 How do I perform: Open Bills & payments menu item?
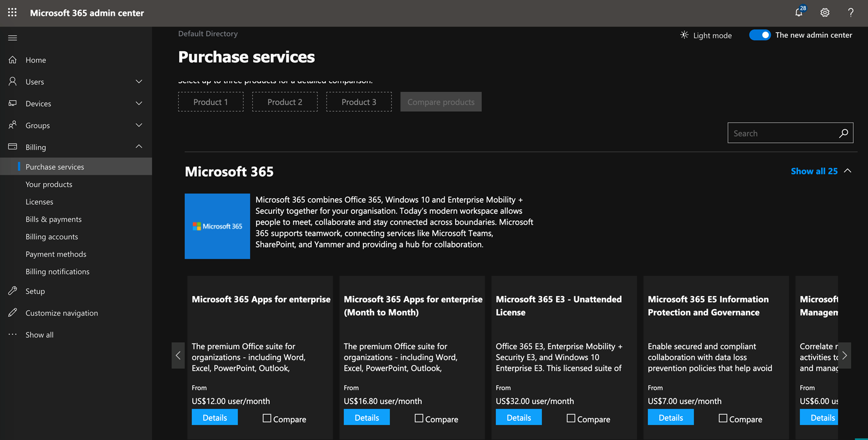[x=53, y=219]
